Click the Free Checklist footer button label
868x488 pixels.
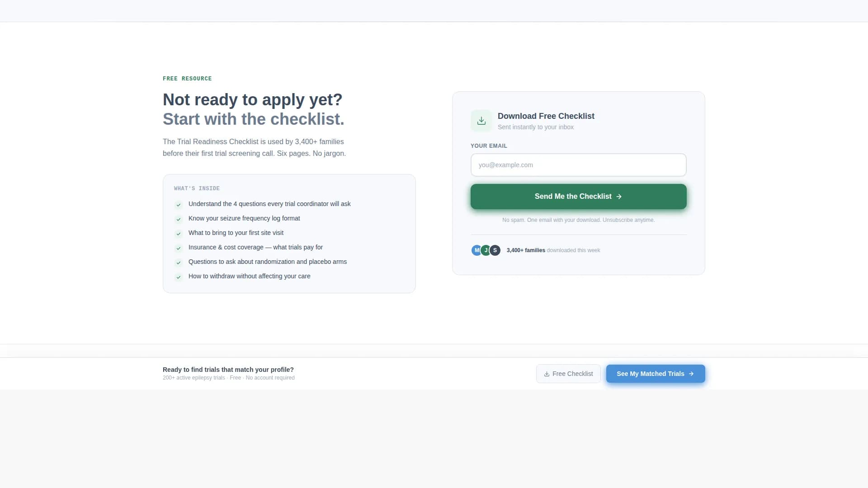tap(572, 374)
